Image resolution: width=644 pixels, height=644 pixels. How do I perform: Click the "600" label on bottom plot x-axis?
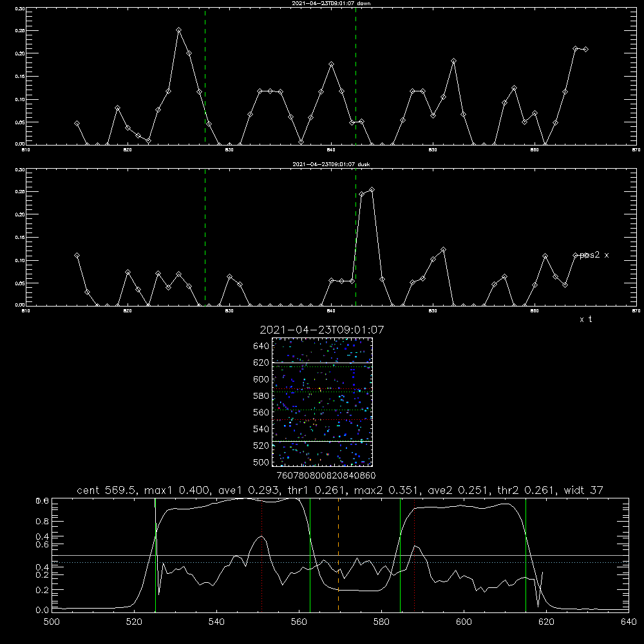point(464,622)
